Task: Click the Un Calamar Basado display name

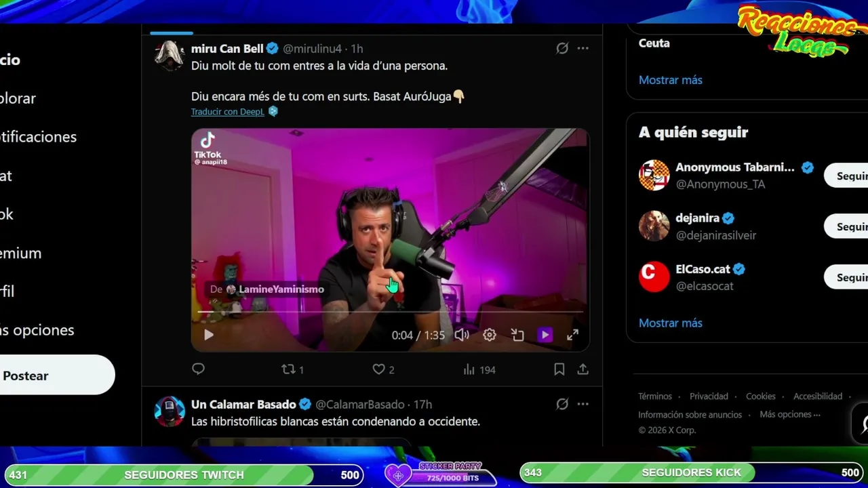Action: tap(243, 405)
